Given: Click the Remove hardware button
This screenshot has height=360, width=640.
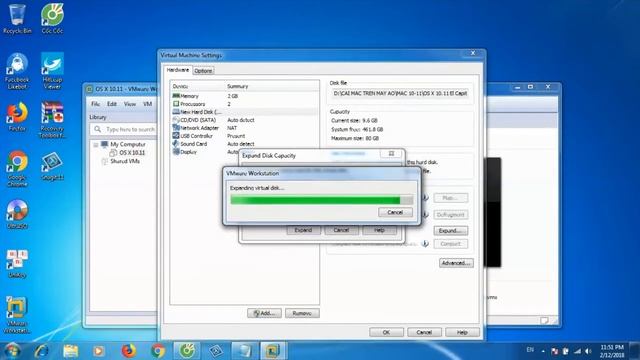Looking at the screenshot, I should point(302,313).
